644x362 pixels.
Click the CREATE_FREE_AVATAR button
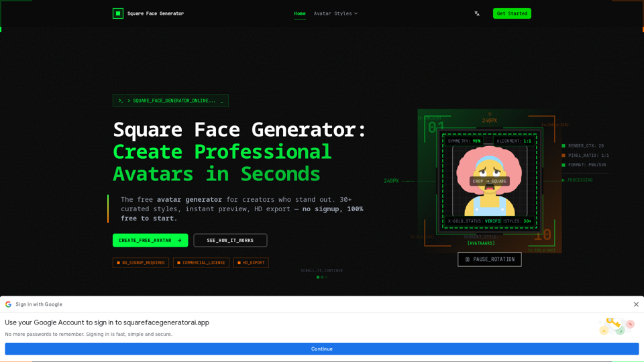(150, 241)
